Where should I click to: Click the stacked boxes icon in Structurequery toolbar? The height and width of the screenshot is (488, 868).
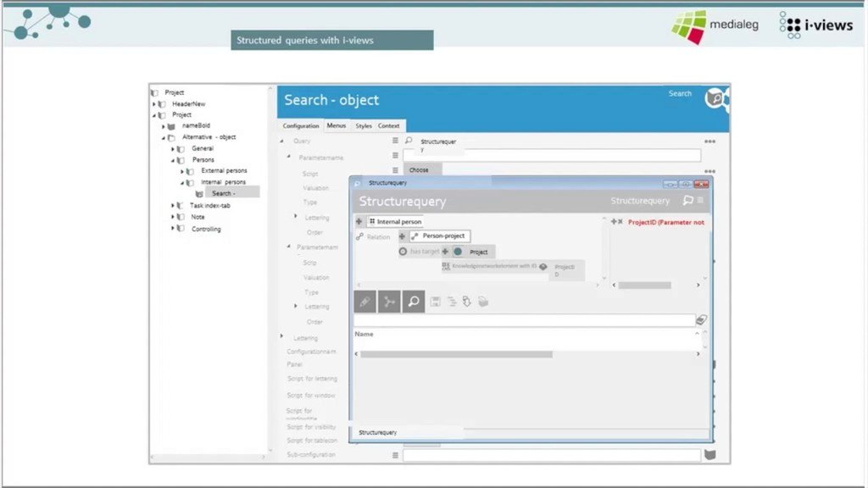tap(483, 302)
